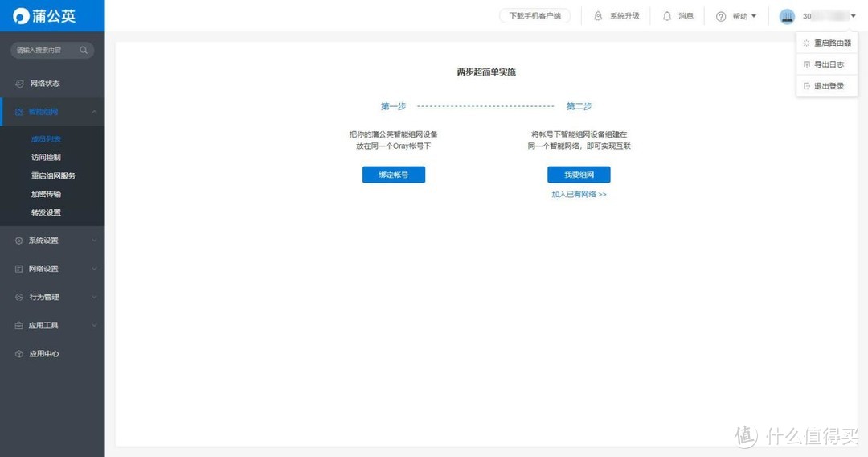The image size is (868, 457).
Task: Select 智能组网 menu item
Action: (43, 112)
